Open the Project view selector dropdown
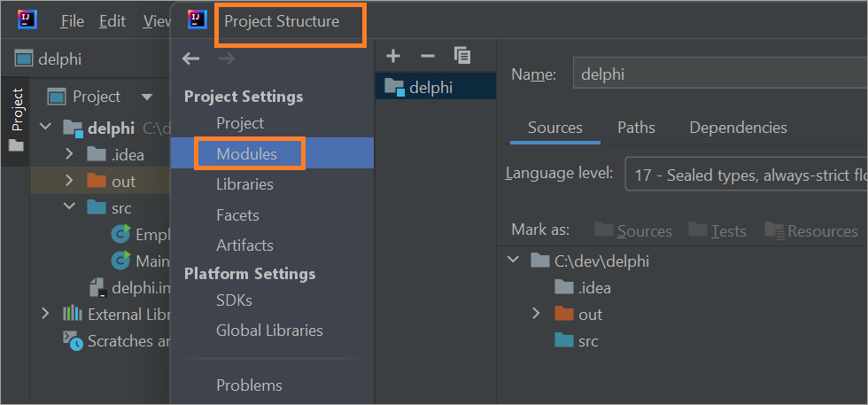Viewport: 868px width, 405px height. (147, 97)
